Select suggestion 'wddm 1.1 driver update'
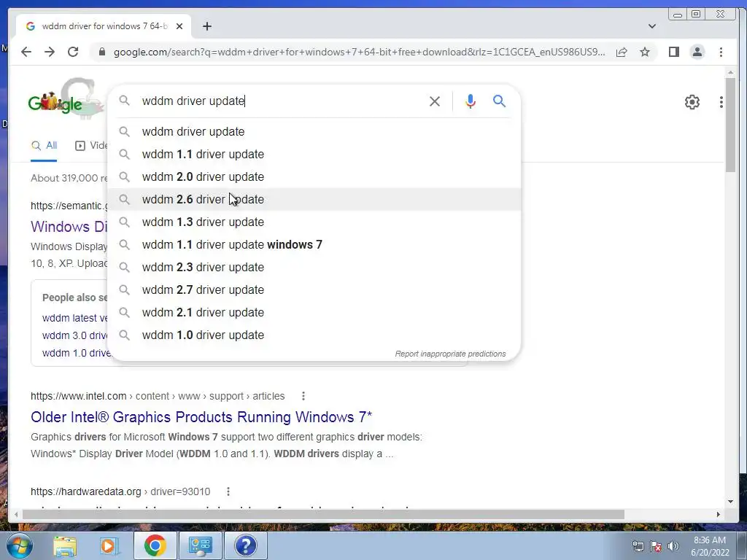 314,155
